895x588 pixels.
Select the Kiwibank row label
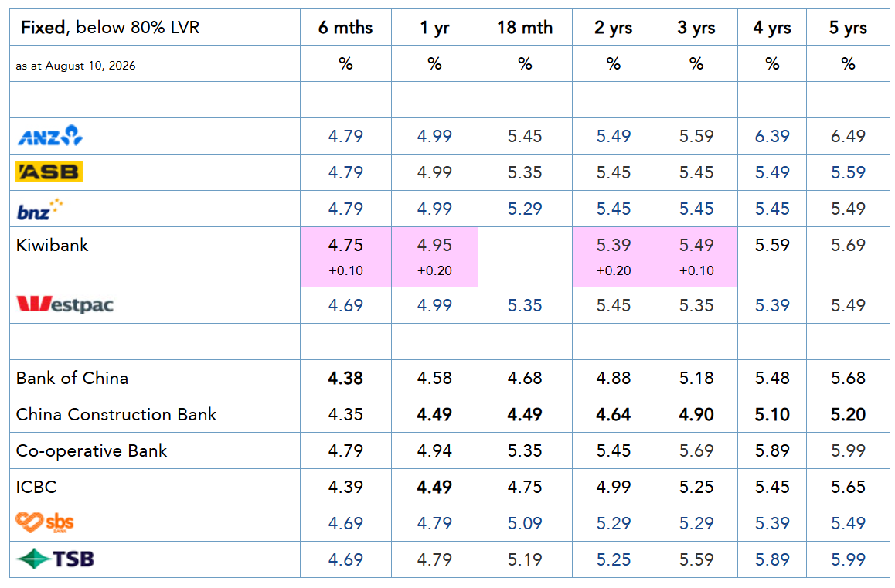point(52,246)
